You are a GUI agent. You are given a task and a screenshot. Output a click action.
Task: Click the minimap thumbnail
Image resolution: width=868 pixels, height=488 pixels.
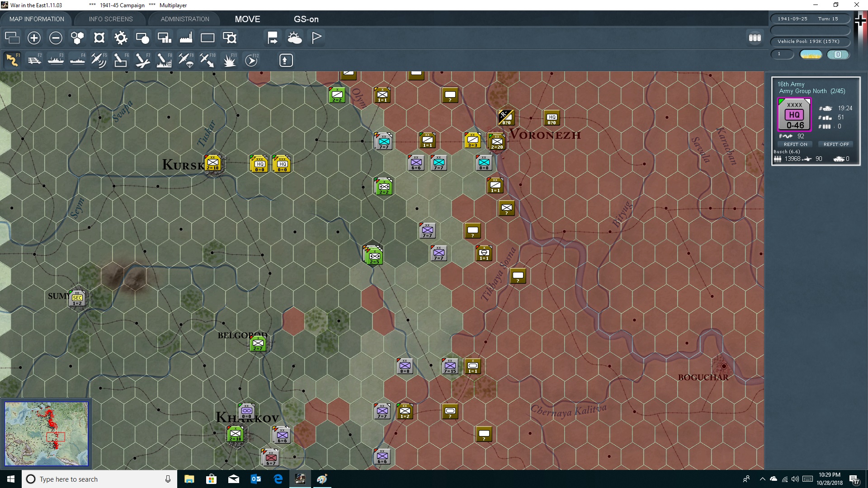click(x=47, y=434)
